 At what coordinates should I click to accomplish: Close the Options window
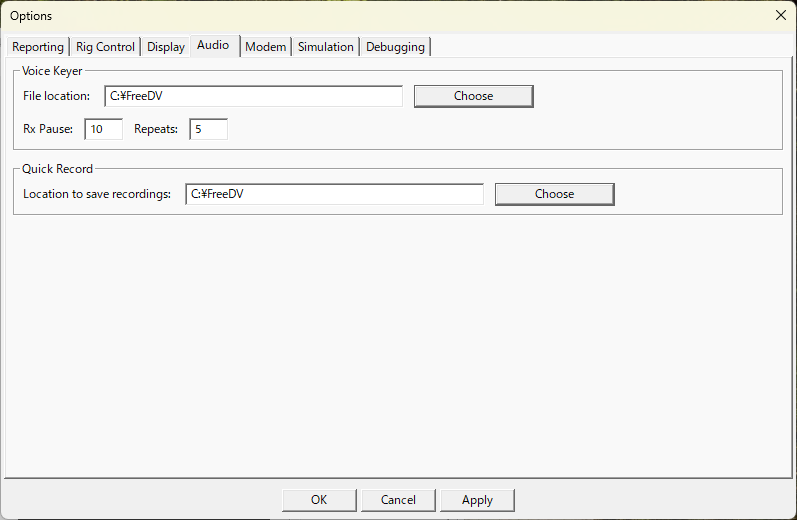[781, 15]
